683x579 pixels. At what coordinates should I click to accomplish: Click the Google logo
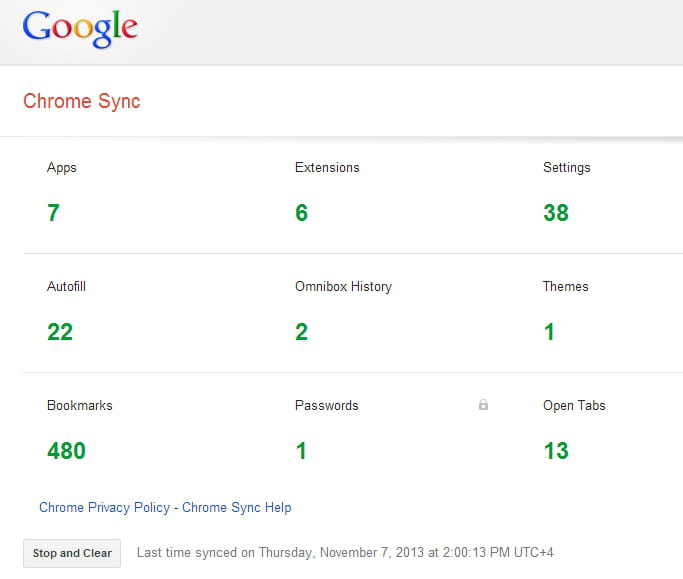(x=80, y=28)
